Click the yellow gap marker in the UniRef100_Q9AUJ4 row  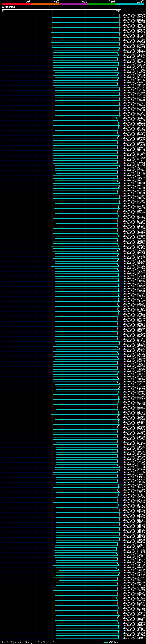click(113, 594)
